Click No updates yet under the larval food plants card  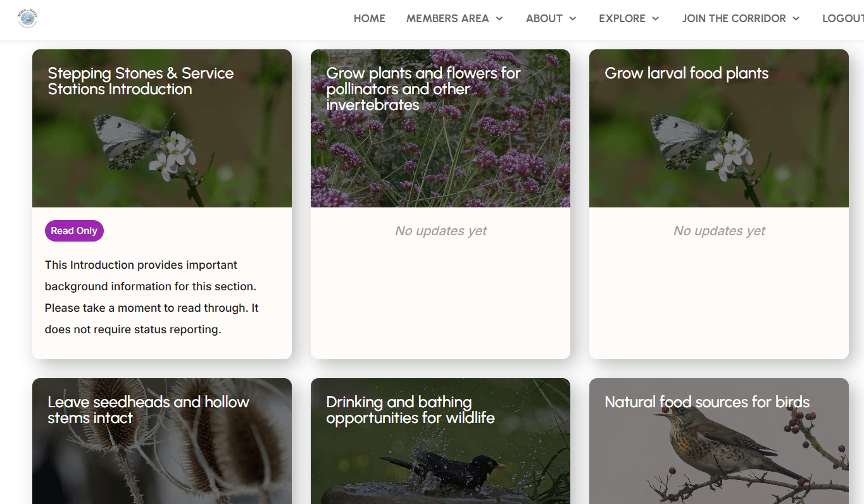(719, 231)
